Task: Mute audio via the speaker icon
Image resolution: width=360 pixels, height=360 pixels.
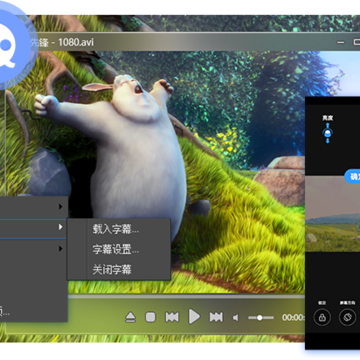Action: coord(236,318)
